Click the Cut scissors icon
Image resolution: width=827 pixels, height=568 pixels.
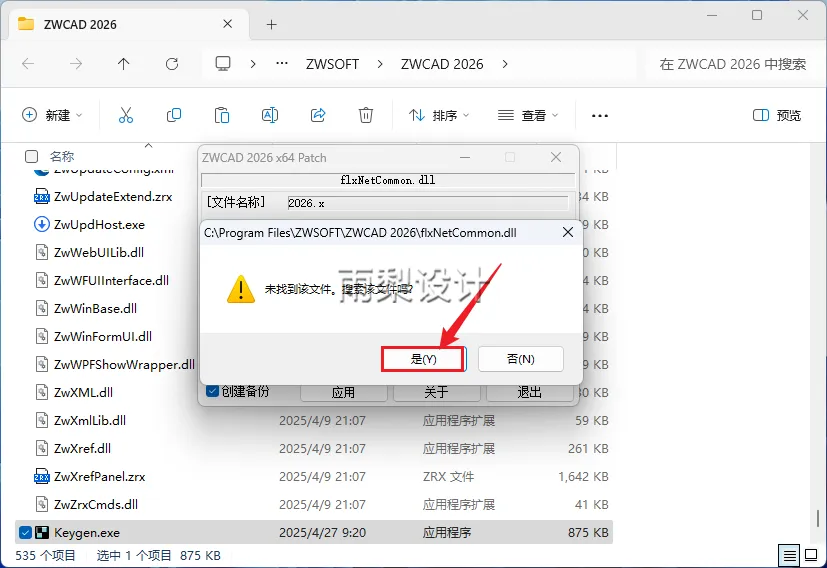pos(126,115)
